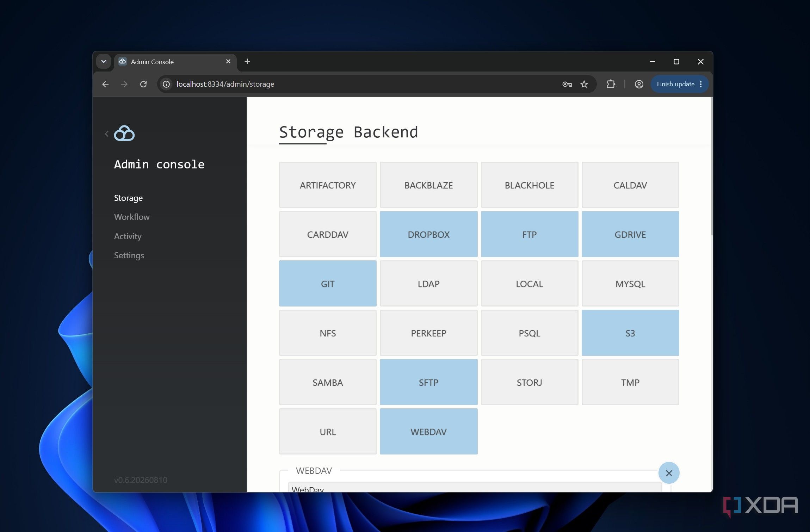Enable the SAMBA storage backend
The height and width of the screenshot is (532, 810).
[x=328, y=382]
